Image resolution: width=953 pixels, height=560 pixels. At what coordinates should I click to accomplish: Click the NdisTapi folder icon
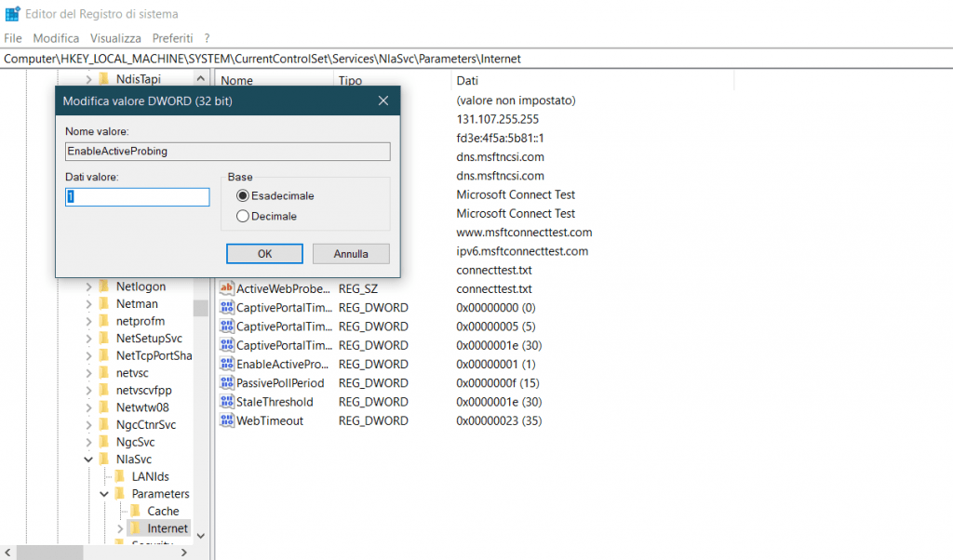coord(104,79)
